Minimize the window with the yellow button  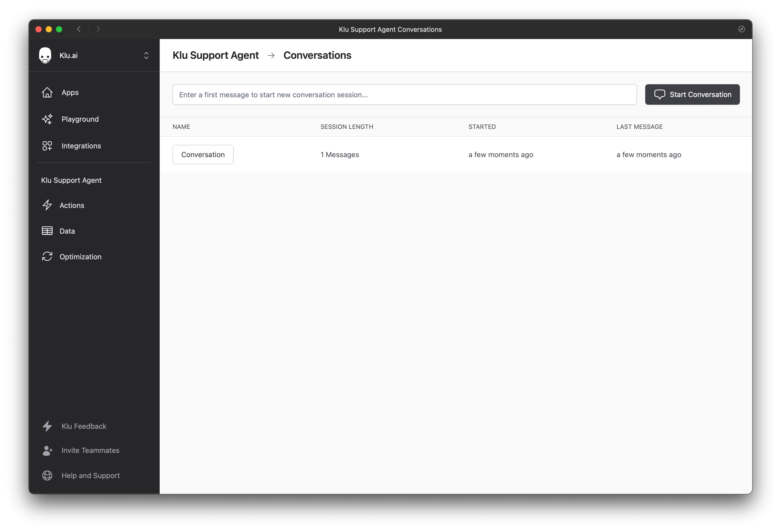[x=49, y=29]
